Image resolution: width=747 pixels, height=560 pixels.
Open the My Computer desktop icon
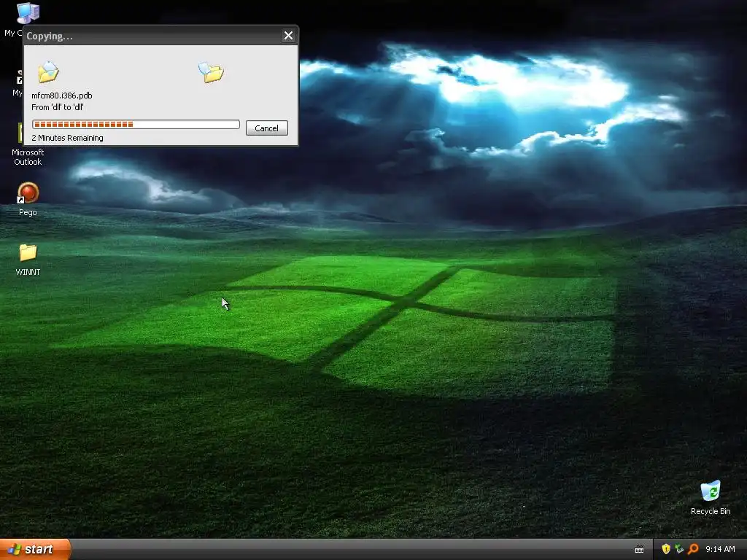28,13
